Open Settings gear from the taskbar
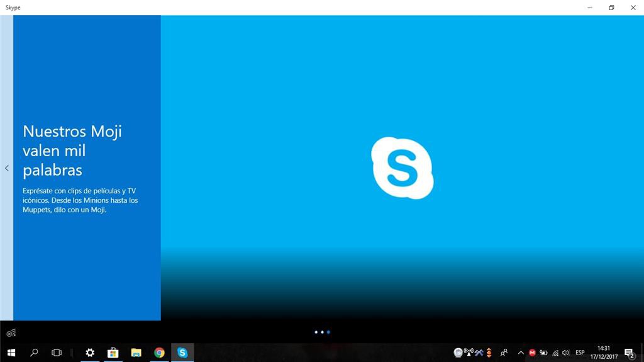Viewport: 644px width, 362px height. pyautogui.click(x=89, y=353)
